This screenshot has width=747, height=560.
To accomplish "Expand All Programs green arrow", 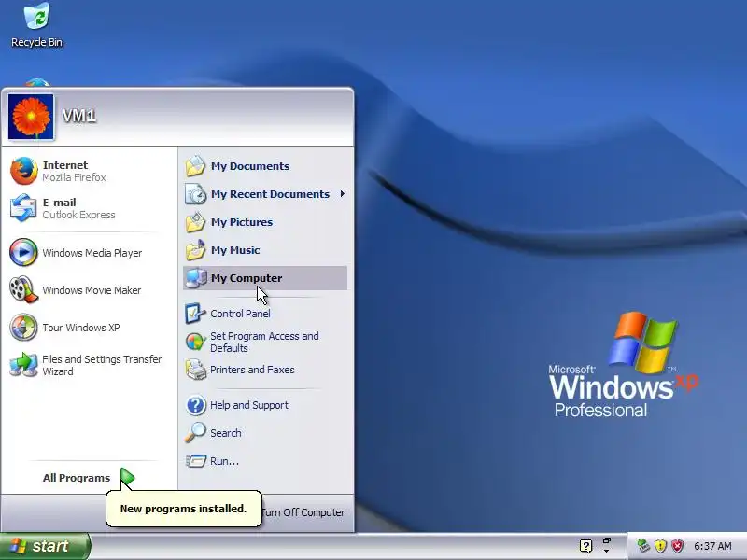I will (x=127, y=477).
